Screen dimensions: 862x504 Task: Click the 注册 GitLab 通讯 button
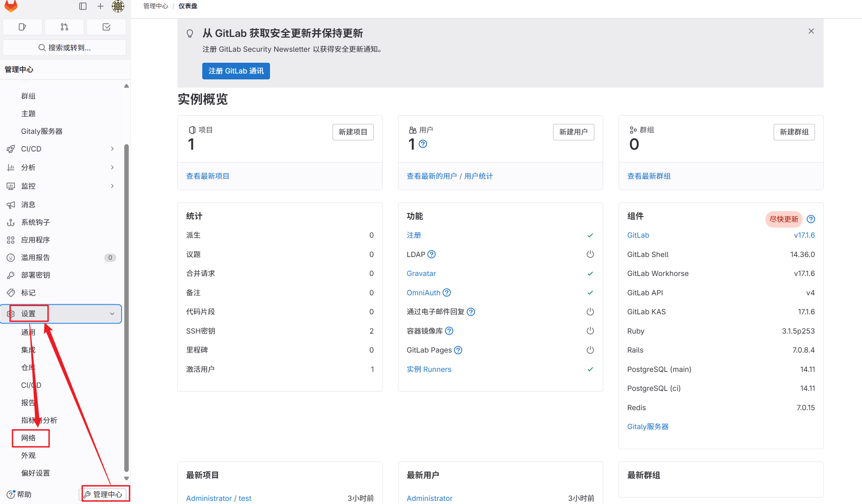click(x=236, y=71)
